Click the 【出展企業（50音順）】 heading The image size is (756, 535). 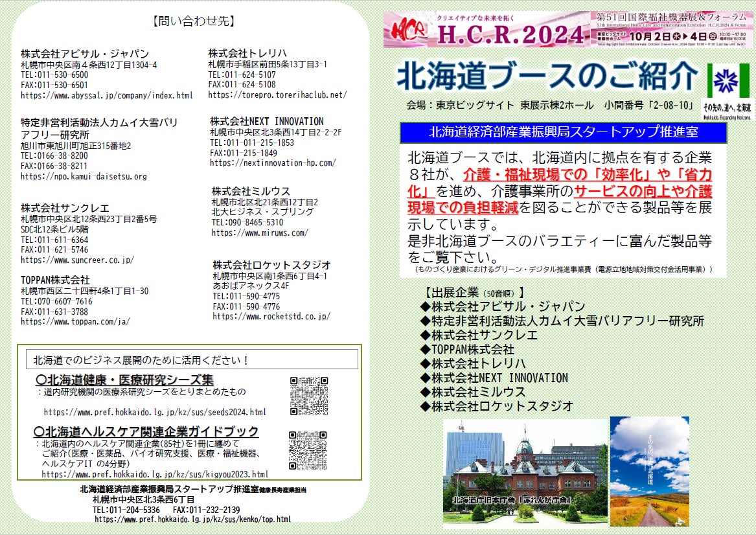point(473,293)
